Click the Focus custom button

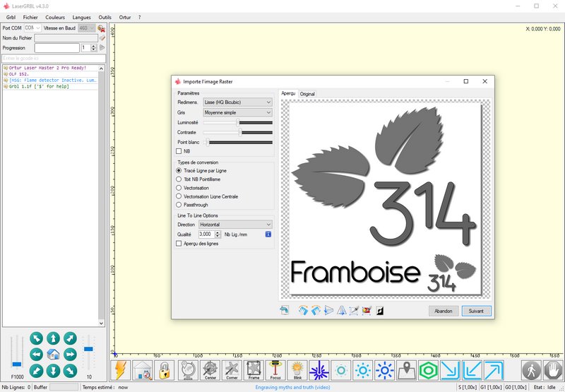(275, 370)
